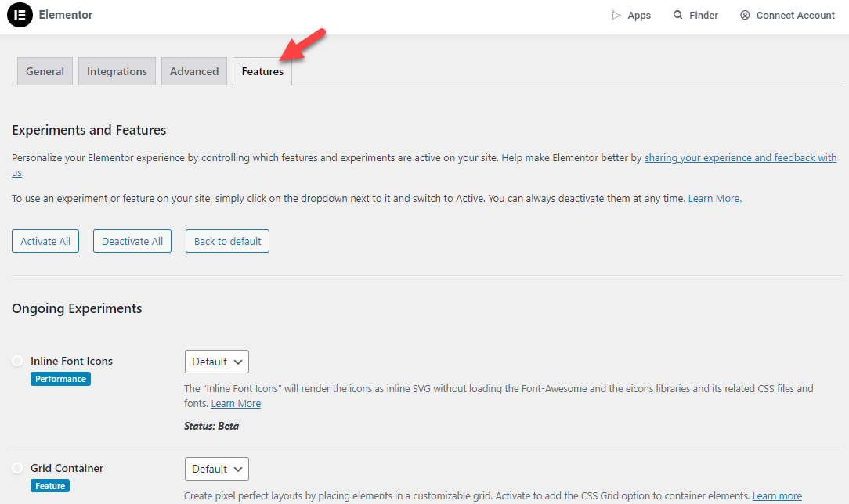Open Apps from the top bar
The height and width of the screenshot is (504, 849).
630,15
